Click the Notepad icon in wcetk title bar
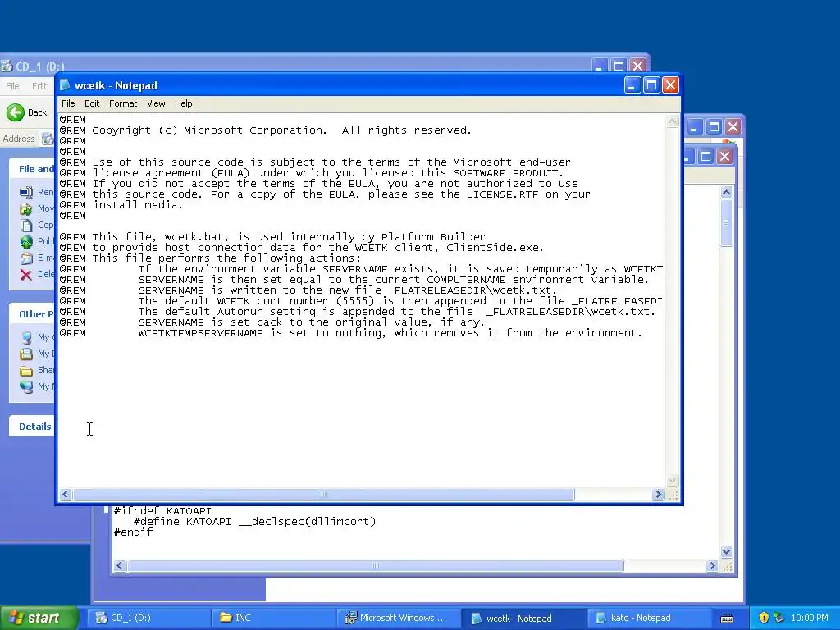Screen dimensions: 840x630 pos(65,85)
